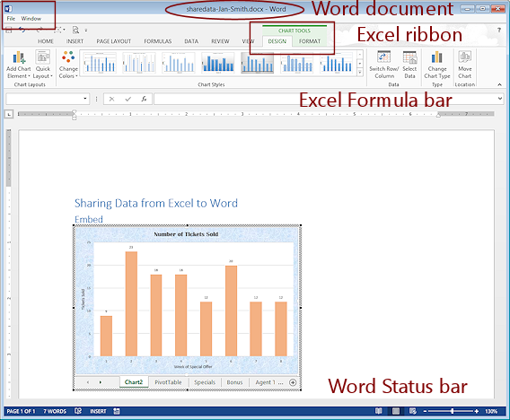Switch to the PAGE LAYOUT tab
The image size is (510, 420).
point(113,41)
